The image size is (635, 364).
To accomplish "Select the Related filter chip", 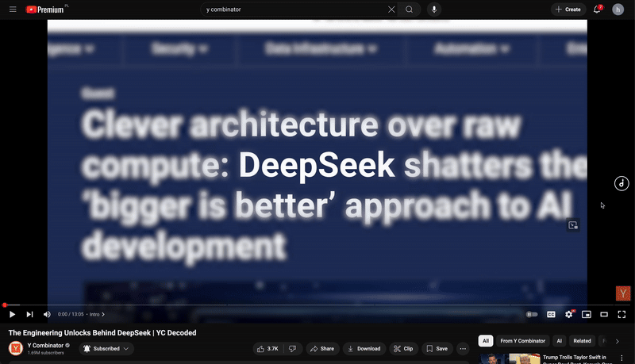I will (582, 341).
